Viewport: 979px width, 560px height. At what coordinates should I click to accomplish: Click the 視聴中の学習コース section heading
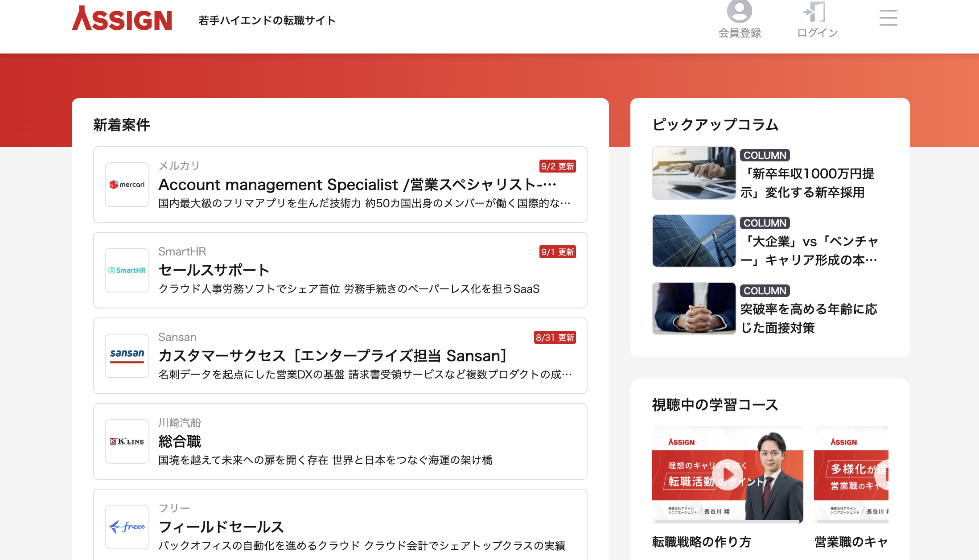pos(715,405)
